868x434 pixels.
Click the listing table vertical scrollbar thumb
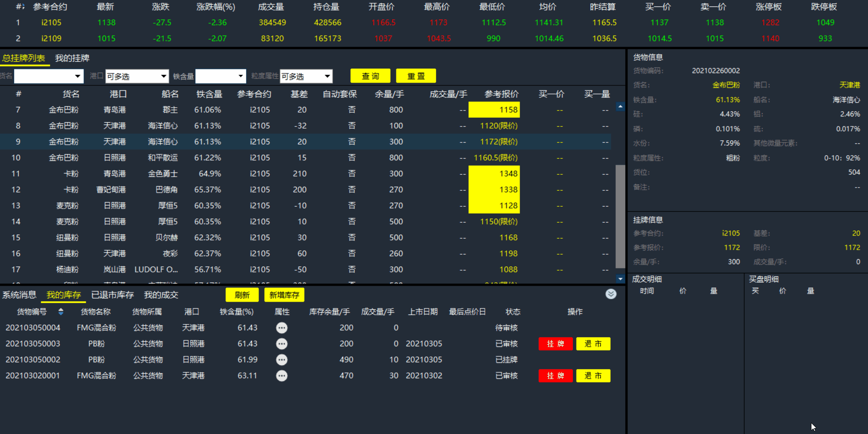click(x=620, y=216)
